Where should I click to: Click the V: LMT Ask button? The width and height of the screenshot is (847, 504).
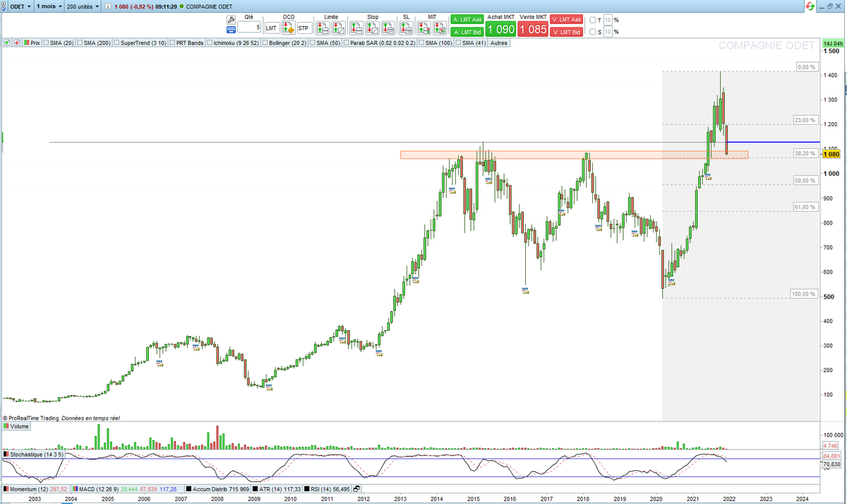point(567,20)
